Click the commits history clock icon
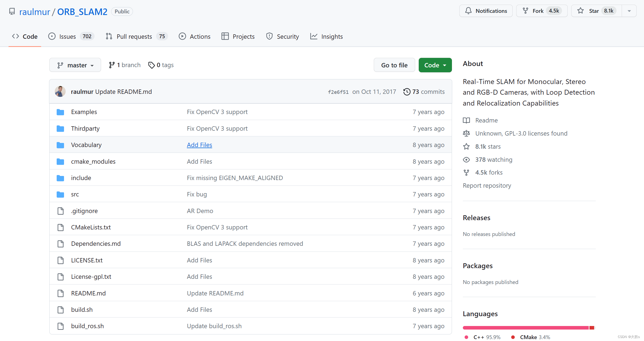The height and width of the screenshot is (341, 644). pos(407,92)
